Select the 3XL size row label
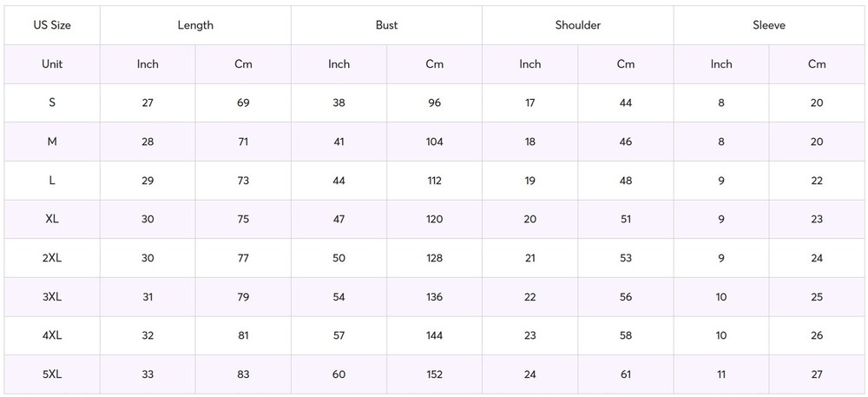The width and height of the screenshot is (868, 397). [x=52, y=297]
